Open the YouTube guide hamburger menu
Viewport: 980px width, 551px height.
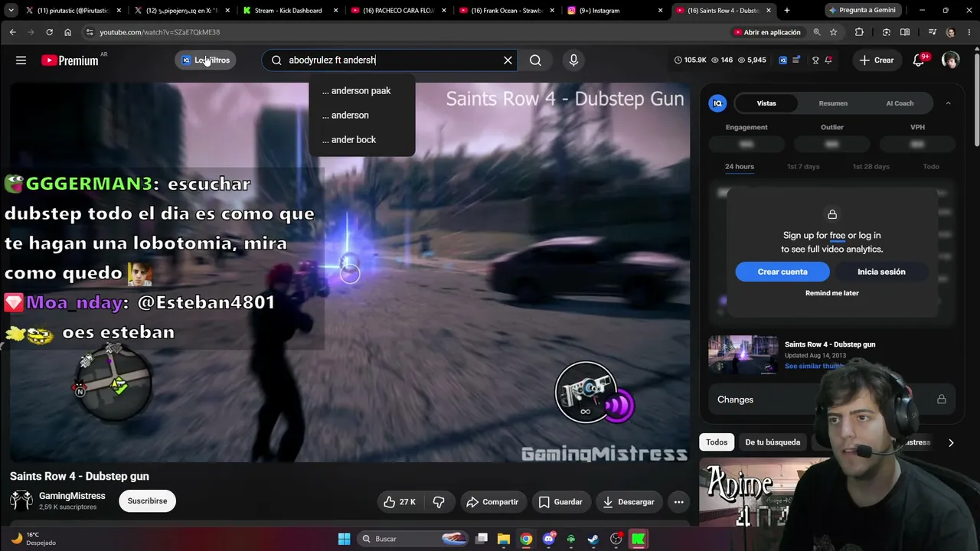point(21,60)
